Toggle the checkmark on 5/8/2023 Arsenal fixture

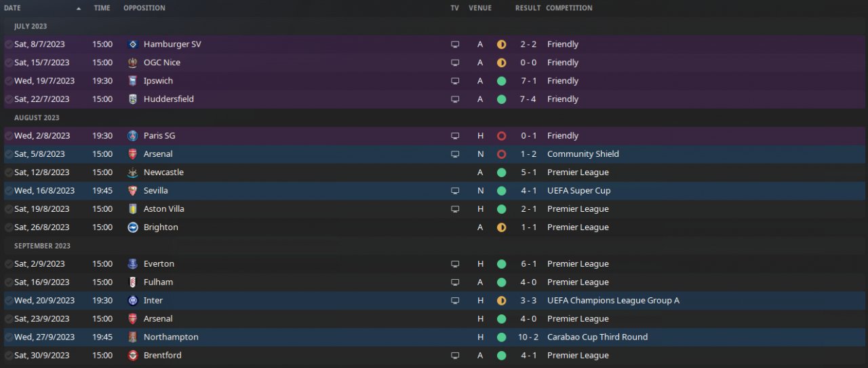coord(9,154)
